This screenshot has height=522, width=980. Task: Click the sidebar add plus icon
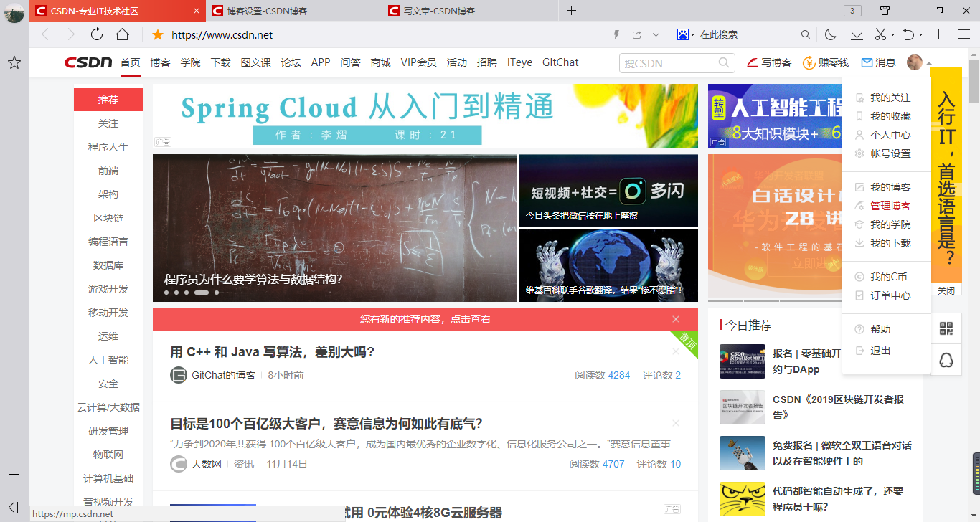[14, 475]
